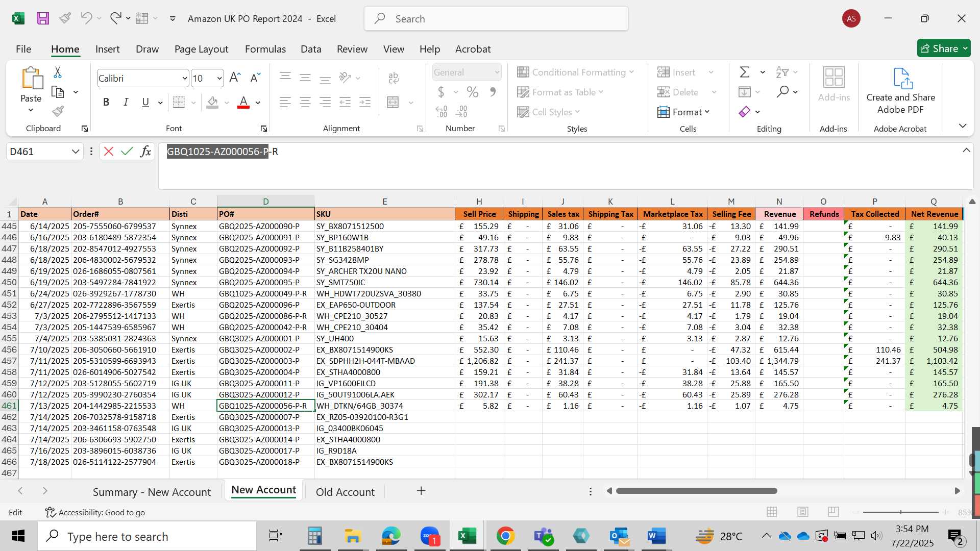Click the Insert Function fx icon

[146, 152]
